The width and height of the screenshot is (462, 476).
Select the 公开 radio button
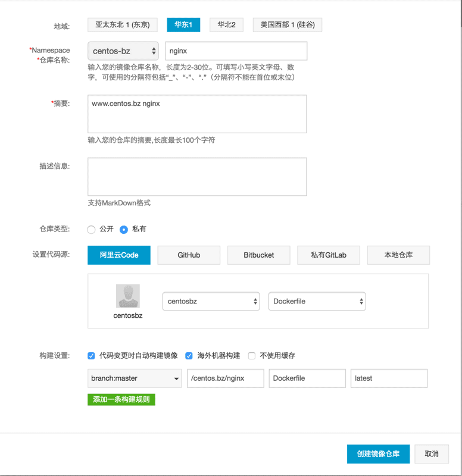[x=91, y=230]
